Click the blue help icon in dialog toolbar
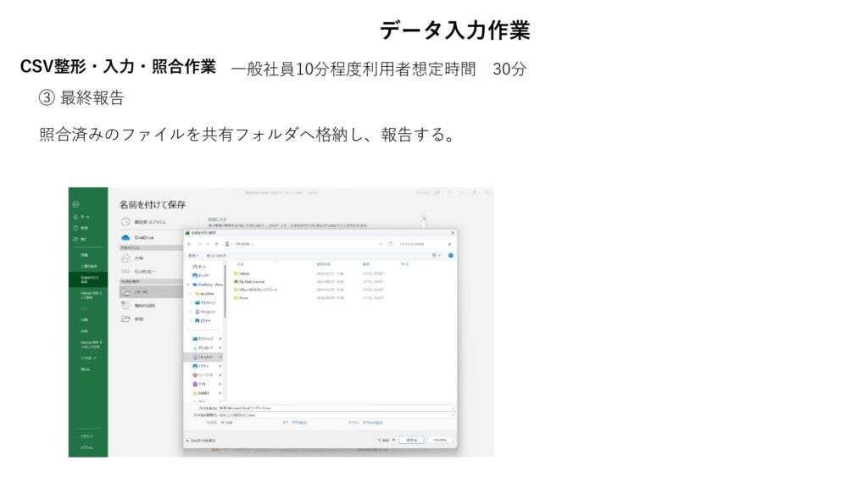Image resolution: width=868 pixels, height=488 pixels. click(x=450, y=255)
